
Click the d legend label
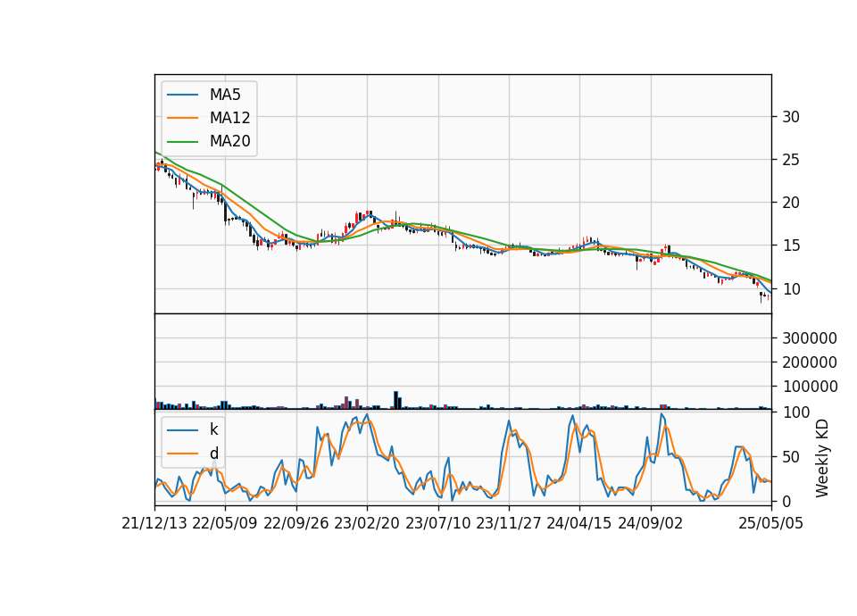(213, 454)
